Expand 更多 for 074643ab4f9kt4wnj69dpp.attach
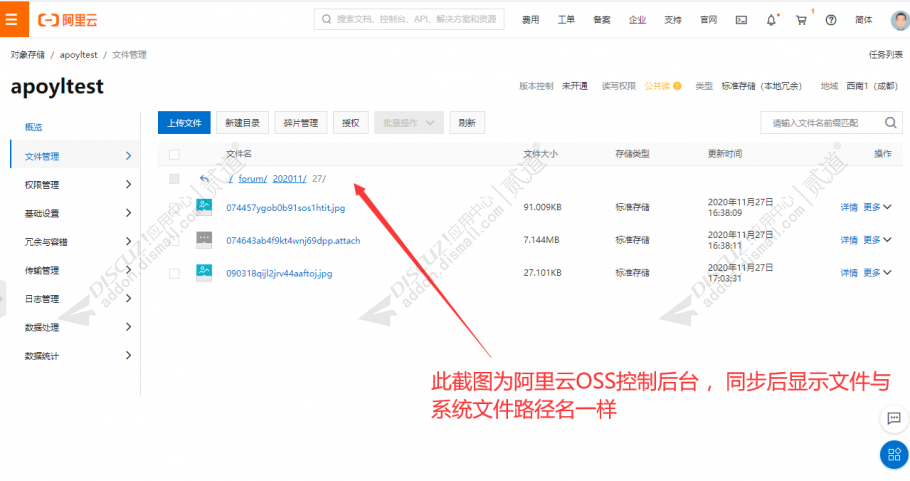The height and width of the screenshot is (481, 910). coord(877,240)
